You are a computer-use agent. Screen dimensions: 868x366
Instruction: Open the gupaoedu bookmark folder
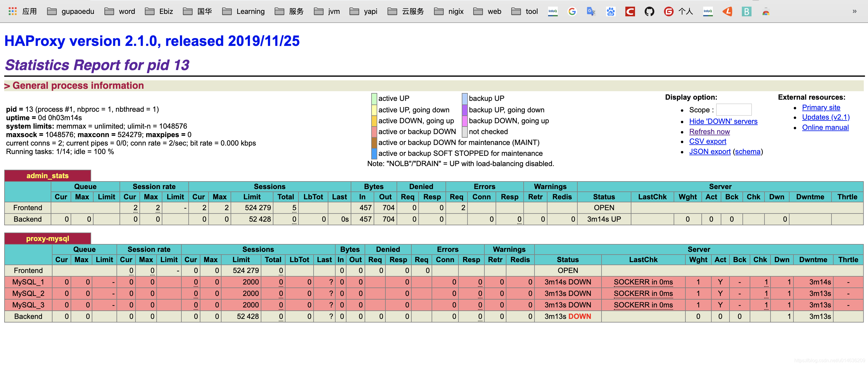70,11
